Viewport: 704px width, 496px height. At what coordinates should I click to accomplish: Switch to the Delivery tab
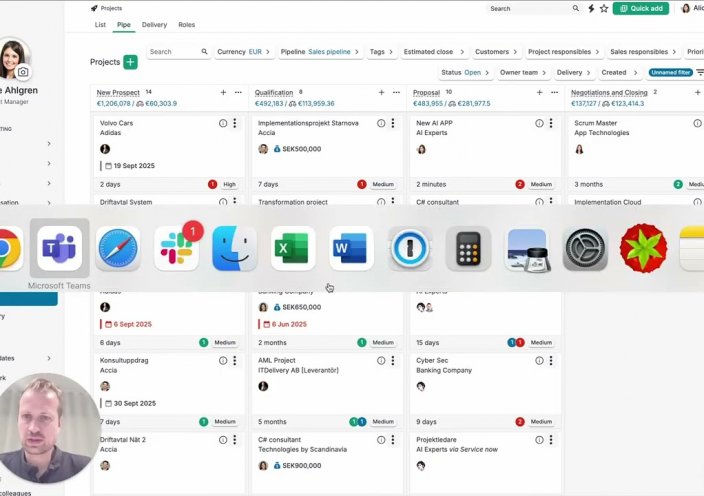[154, 24]
